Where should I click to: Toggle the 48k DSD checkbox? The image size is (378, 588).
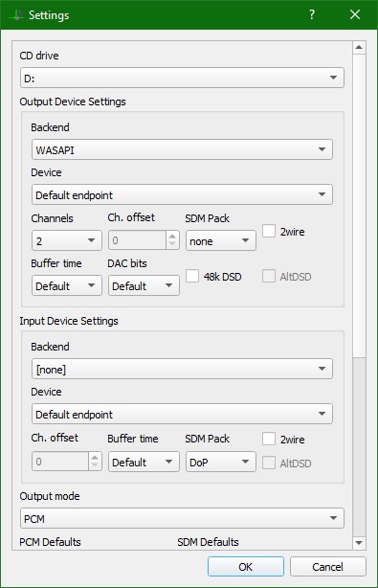point(192,276)
